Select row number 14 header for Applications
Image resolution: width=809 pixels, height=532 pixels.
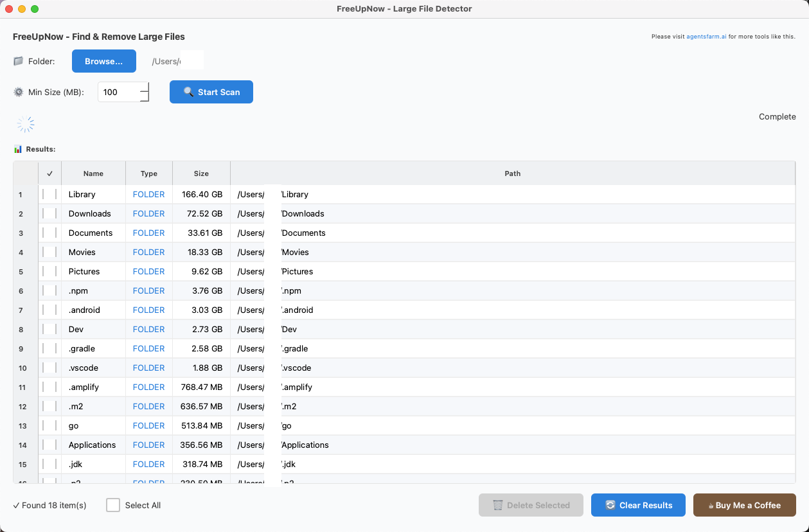[22, 445]
